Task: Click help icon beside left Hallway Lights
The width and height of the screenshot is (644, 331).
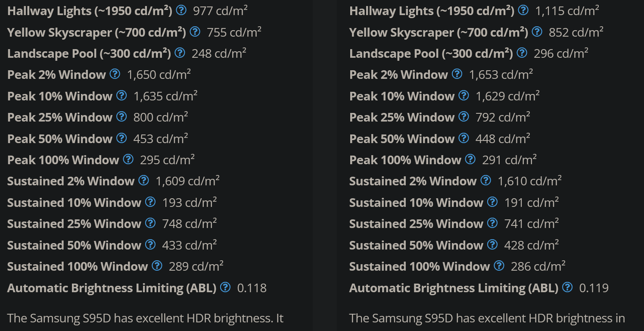Action: [x=181, y=10]
